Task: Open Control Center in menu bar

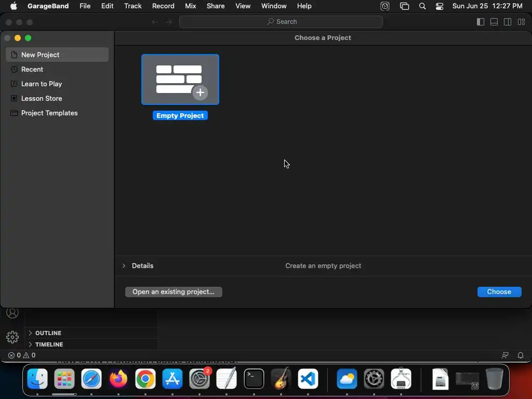Action: coord(440,6)
